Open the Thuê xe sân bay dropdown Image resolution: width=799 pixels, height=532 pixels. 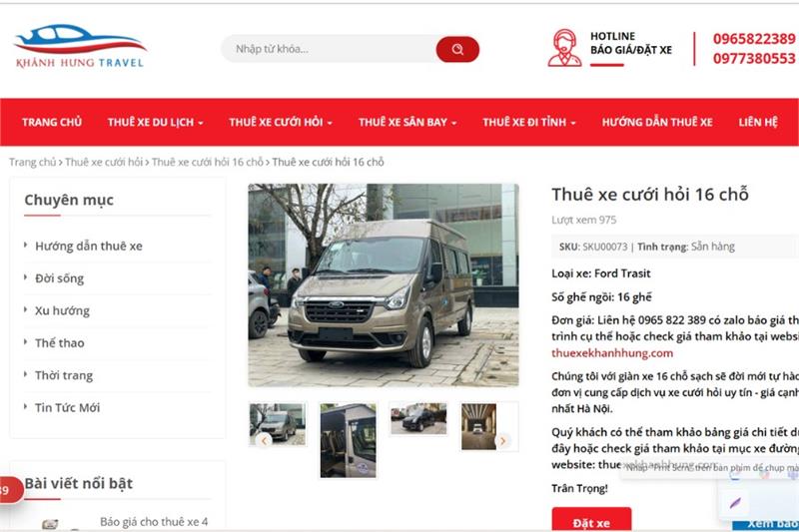point(407,122)
